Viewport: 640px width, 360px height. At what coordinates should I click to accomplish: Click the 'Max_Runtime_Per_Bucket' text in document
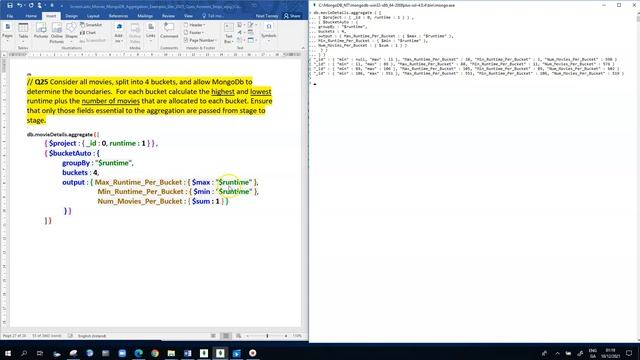pos(138,182)
